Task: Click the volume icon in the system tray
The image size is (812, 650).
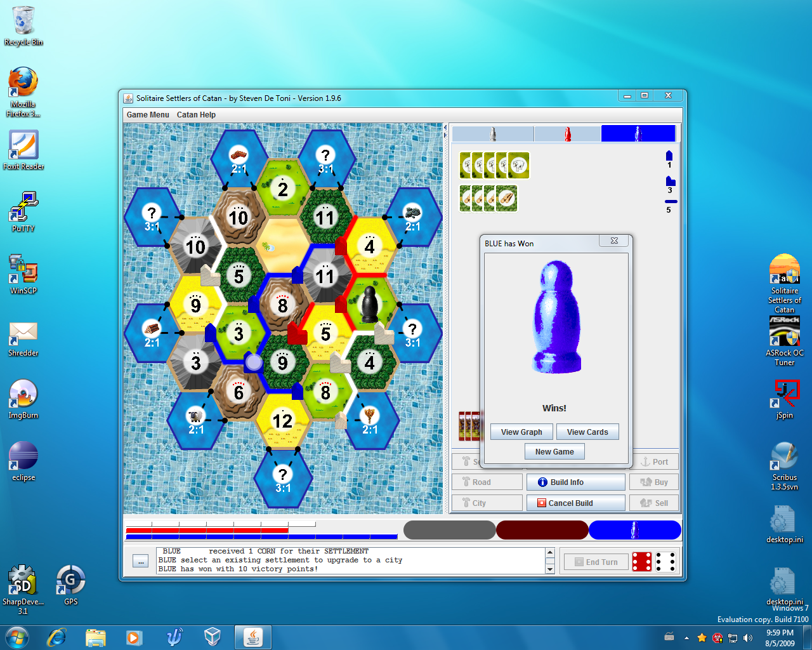Action: [748, 637]
